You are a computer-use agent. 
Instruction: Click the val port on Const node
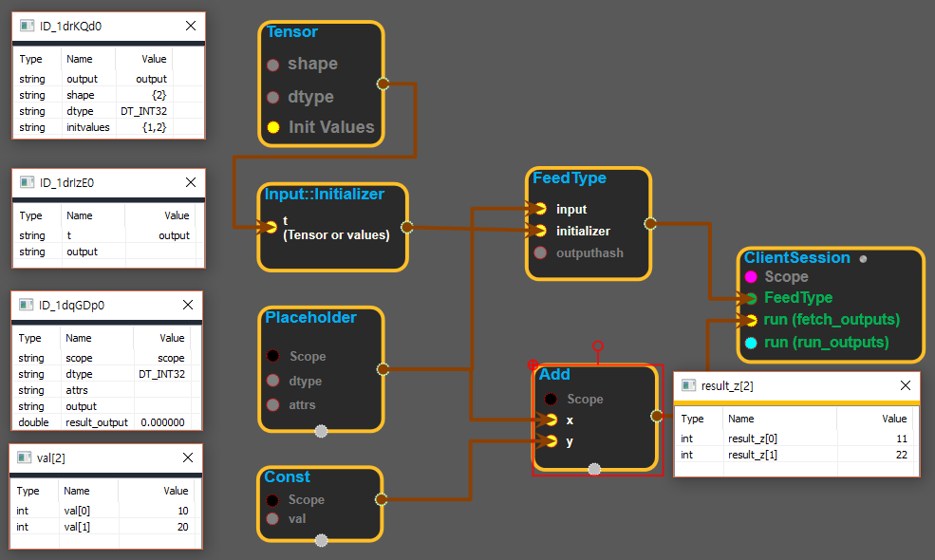pyautogui.click(x=273, y=519)
